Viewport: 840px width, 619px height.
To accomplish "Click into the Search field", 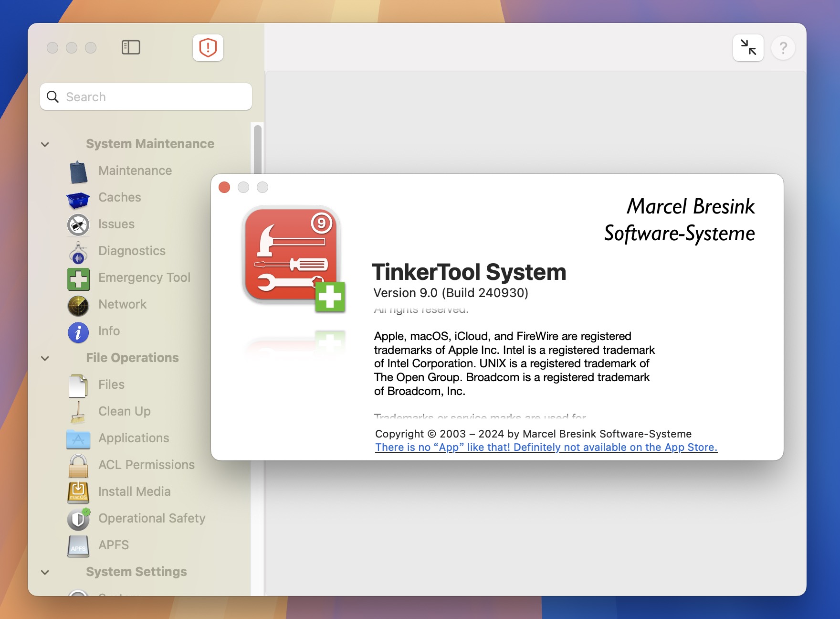I will 146,96.
